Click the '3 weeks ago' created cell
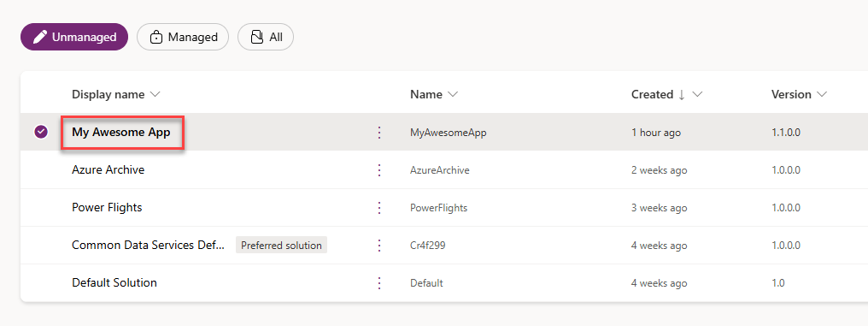 660,208
